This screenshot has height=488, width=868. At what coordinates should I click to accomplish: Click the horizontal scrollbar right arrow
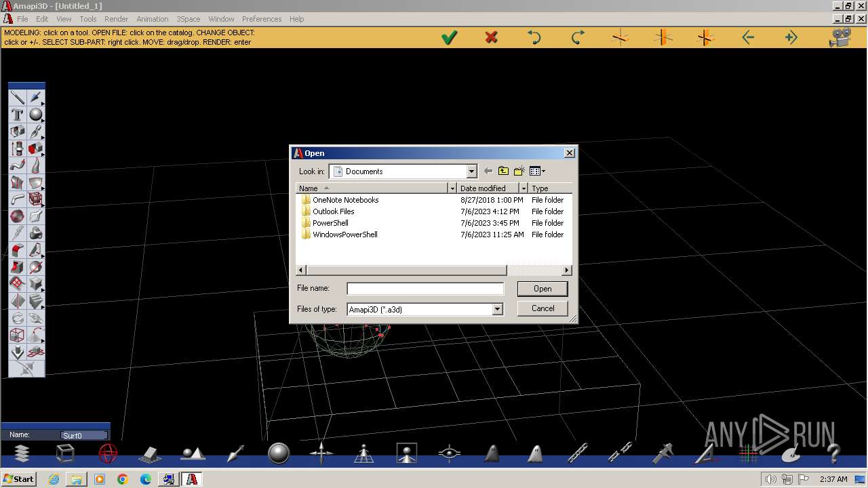coord(567,270)
